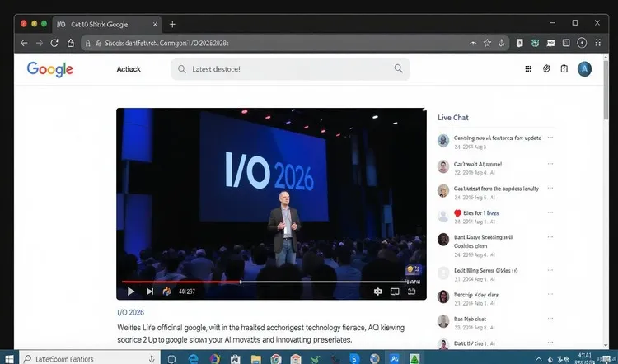Open options for the sixth Live Chat message
Image resolution: width=618 pixels, height=364 pixels.
(550, 270)
